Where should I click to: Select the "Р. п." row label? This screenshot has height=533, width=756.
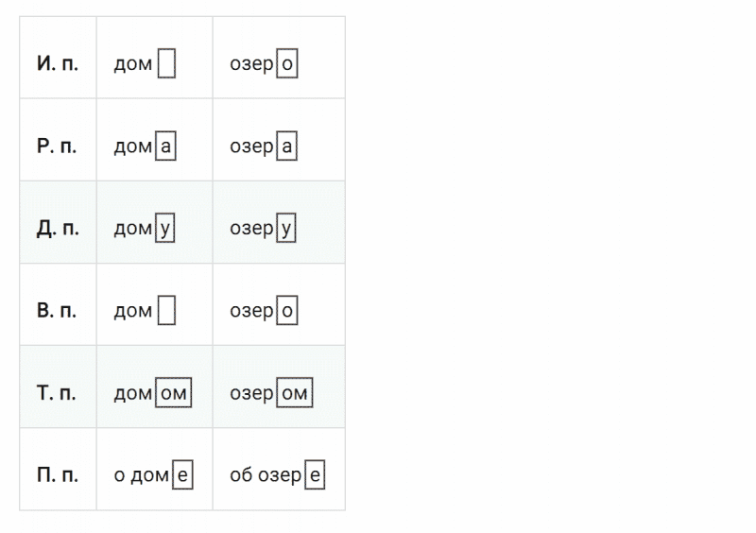click(58, 146)
